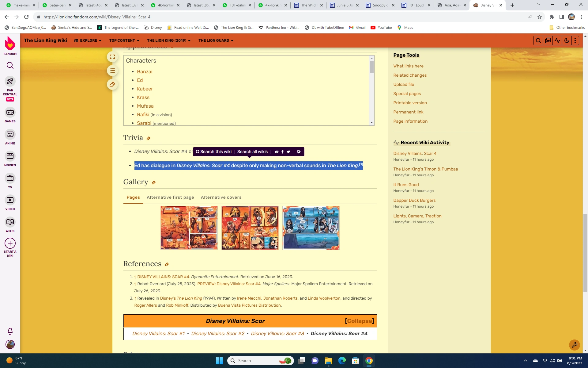
Task: Collapse the Disney Villains: Scar navbox
Action: [359, 321]
